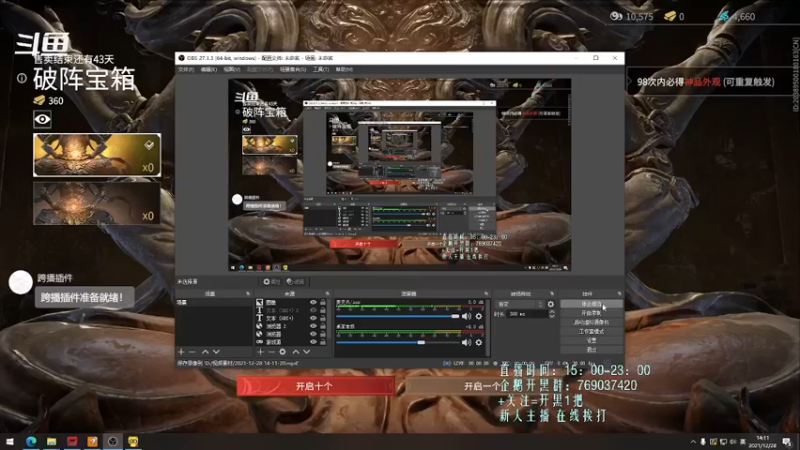The image size is (800, 450).
Task: Open transition properties gear icon
Action: [551, 304]
